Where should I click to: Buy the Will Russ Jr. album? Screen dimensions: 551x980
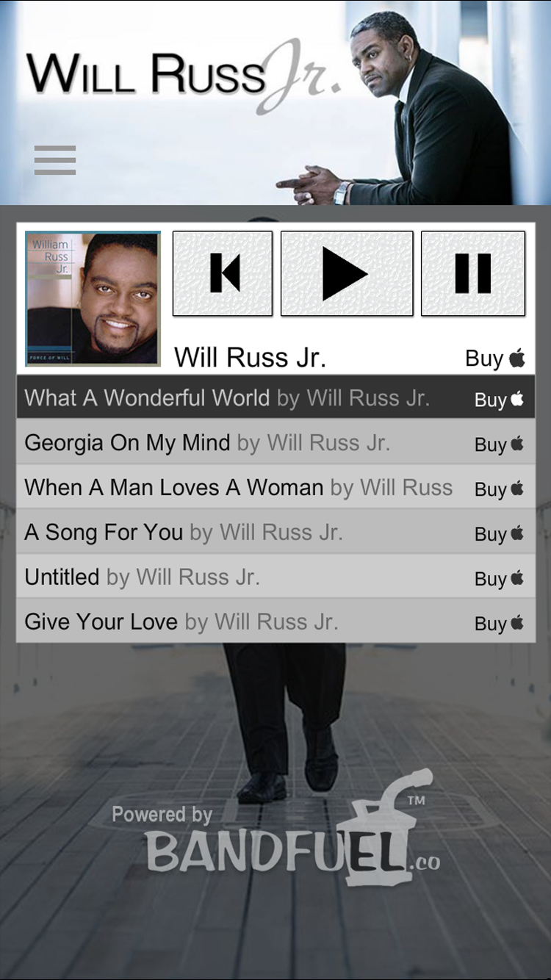click(x=495, y=359)
